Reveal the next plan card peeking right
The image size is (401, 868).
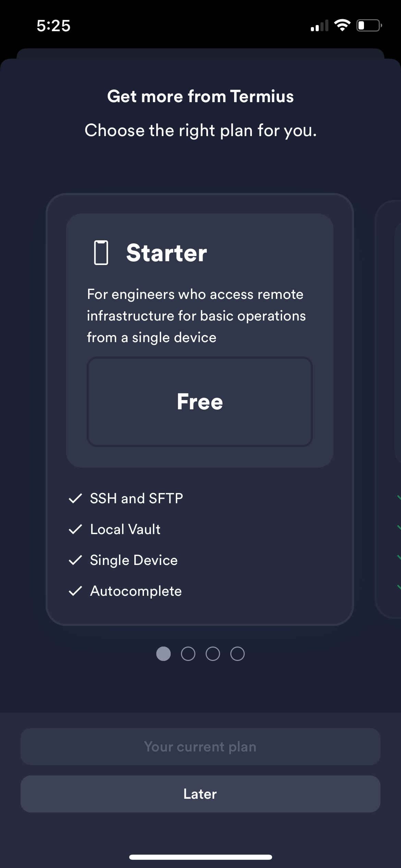[389, 408]
